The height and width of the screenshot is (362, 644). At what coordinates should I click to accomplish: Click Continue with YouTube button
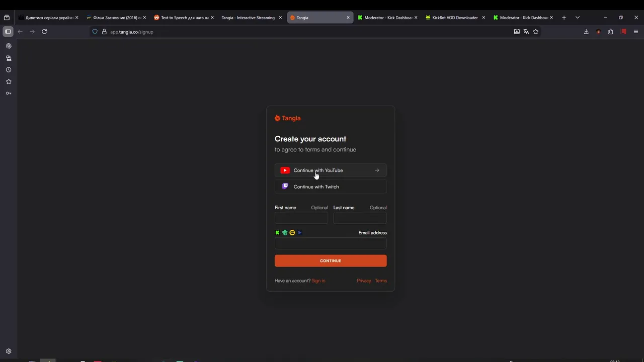[x=331, y=170]
